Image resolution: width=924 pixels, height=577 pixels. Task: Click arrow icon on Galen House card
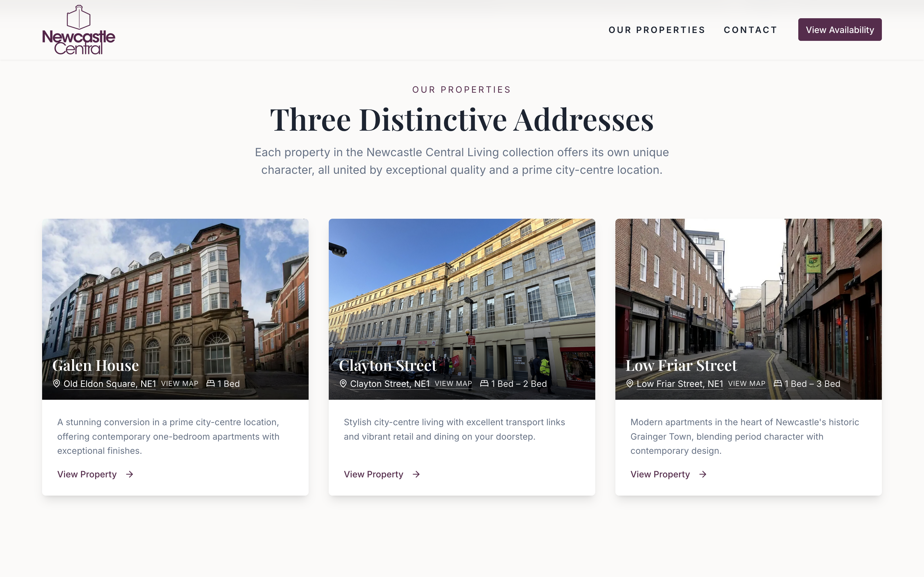point(130,474)
